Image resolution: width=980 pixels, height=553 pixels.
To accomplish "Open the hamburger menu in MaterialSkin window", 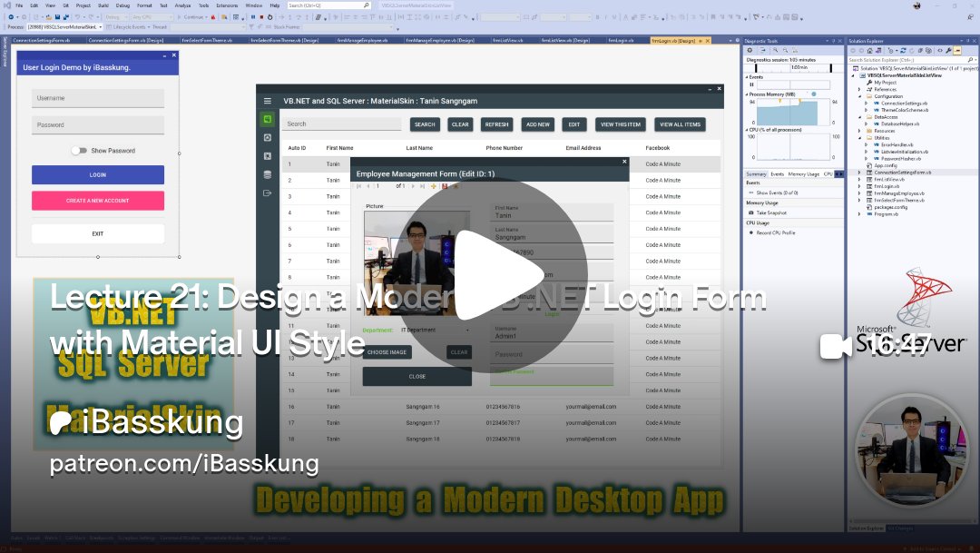I will click(268, 101).
